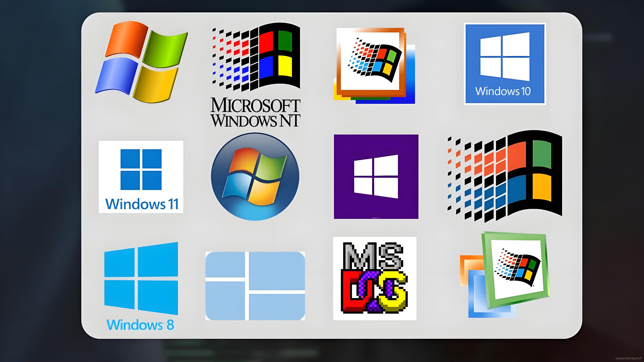The image size is (644, 362).
Task: Click the "Windows 10" caption text
Action: 503,91
